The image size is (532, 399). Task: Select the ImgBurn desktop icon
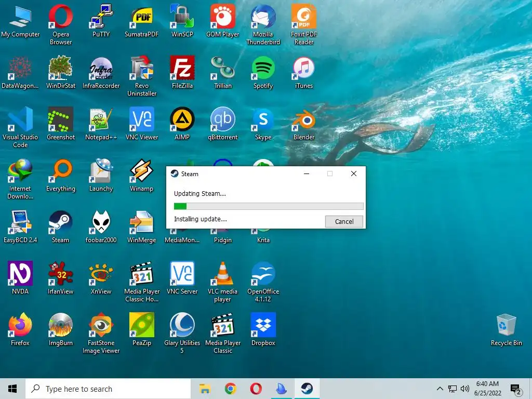click(x=61, y=329)
